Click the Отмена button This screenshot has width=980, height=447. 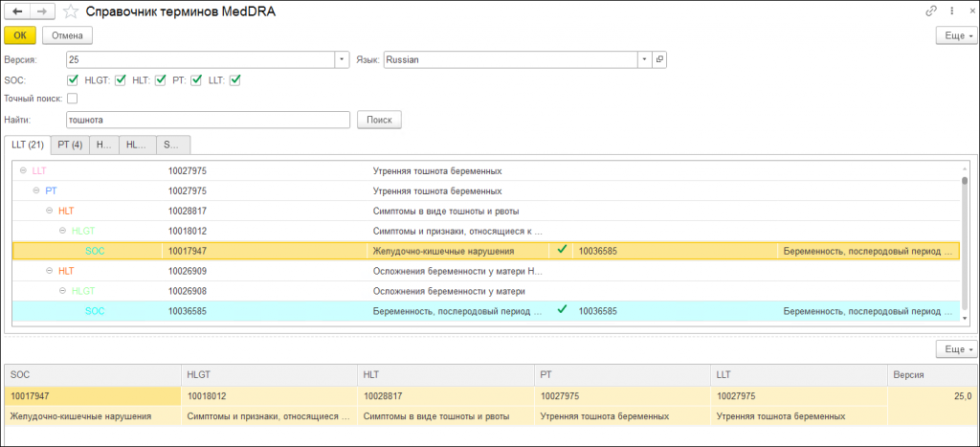67,35
